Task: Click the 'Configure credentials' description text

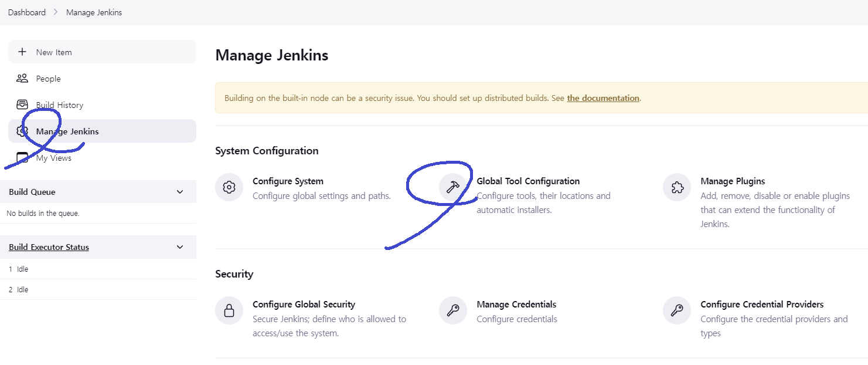Action: (517, 319)
